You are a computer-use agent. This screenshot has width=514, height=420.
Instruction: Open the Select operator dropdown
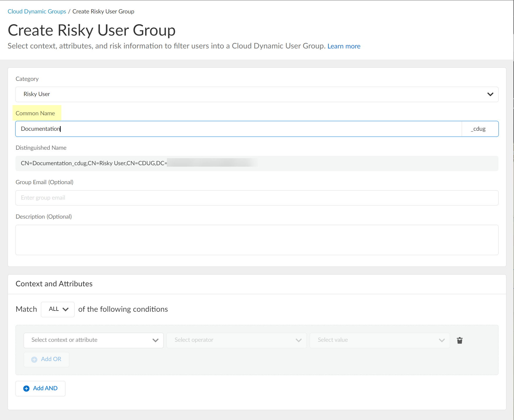pos(236,340)
